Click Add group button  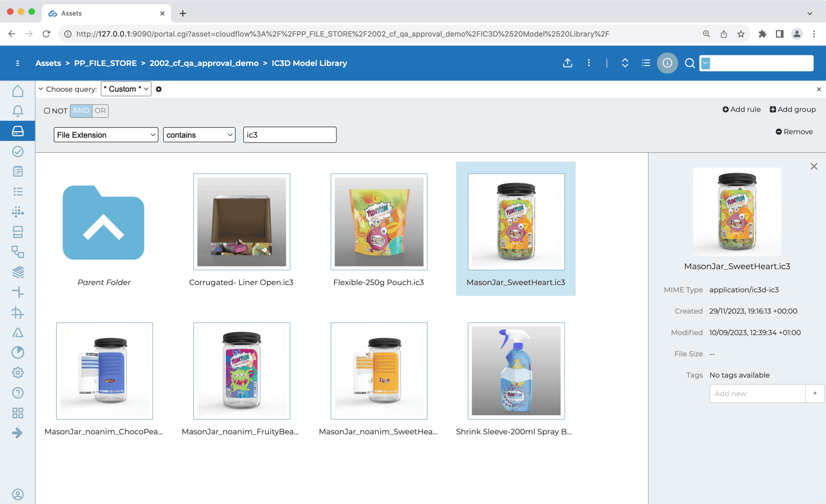(x=793, y=109)
